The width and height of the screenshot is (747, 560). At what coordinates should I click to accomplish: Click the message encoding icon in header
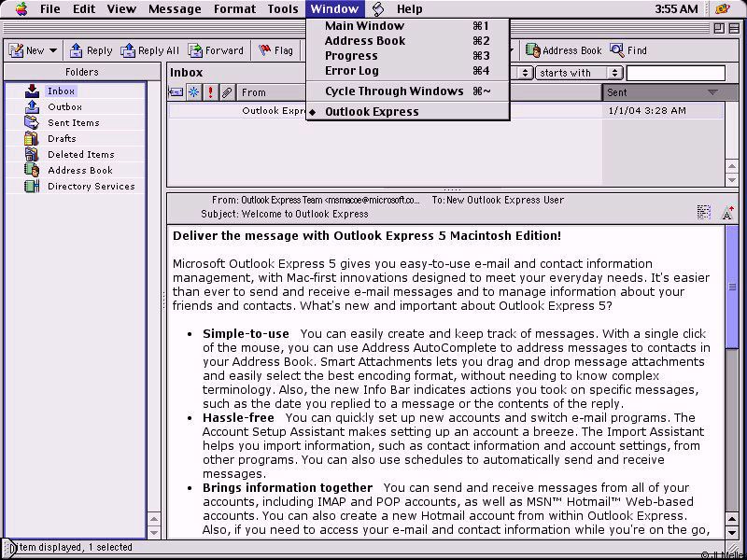[704, 212]
